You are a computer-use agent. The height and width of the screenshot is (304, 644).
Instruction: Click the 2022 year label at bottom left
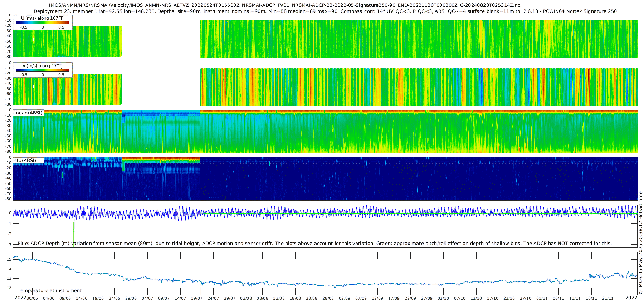[x=20, y=298]
